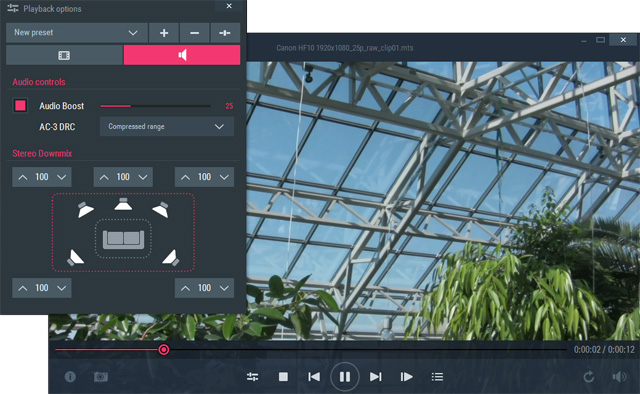The image size is (640, 394).
Task: Decrease rear right speaker level
Action: [224, 288]
